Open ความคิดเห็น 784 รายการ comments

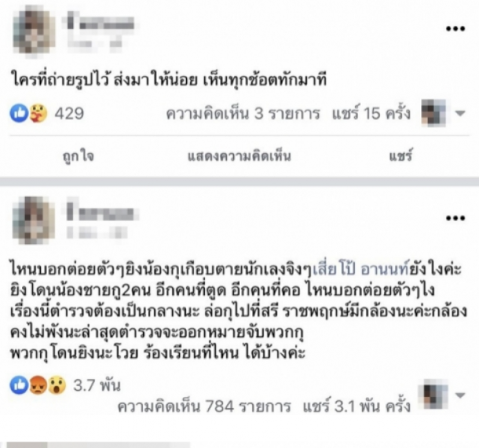coord(204,406)
